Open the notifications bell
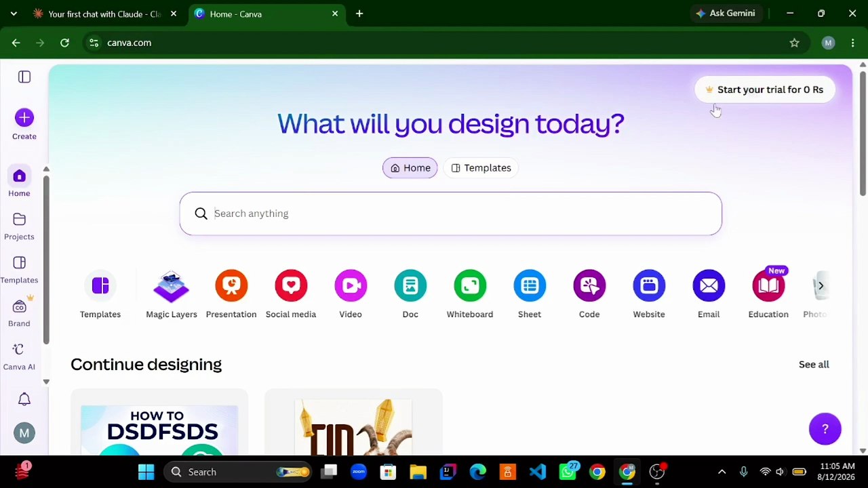 [x=24, y=399]
